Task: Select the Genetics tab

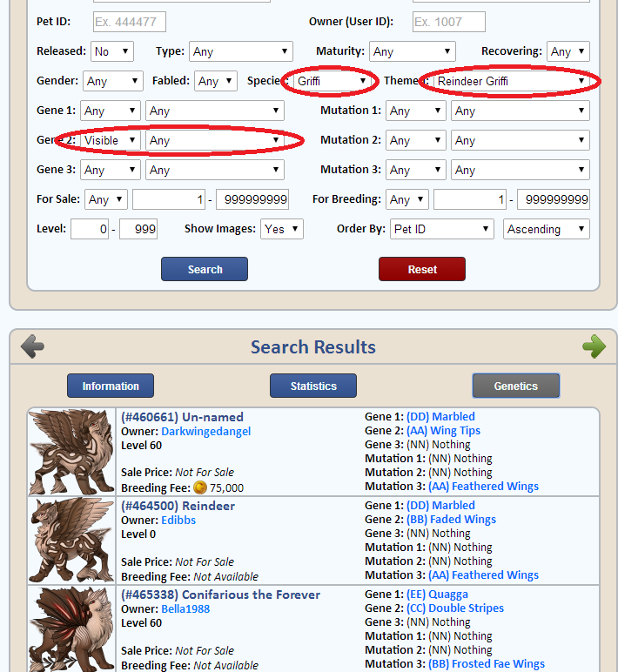Action: tap(515, 386)
